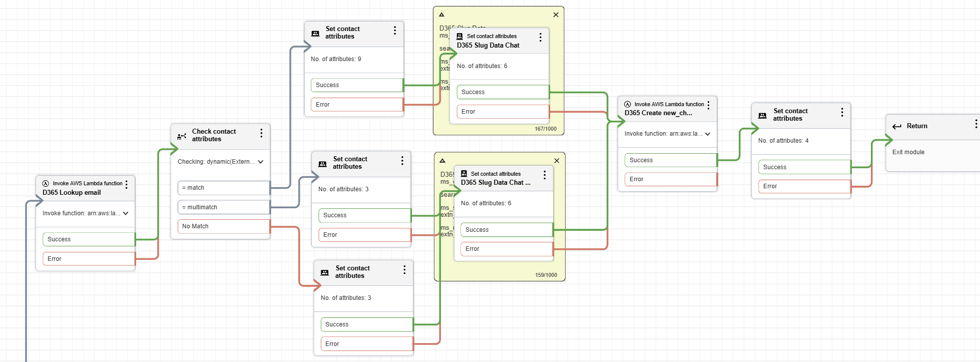
Task: Close the bottom yellow note (159/1000)
Action: [557, 161]
